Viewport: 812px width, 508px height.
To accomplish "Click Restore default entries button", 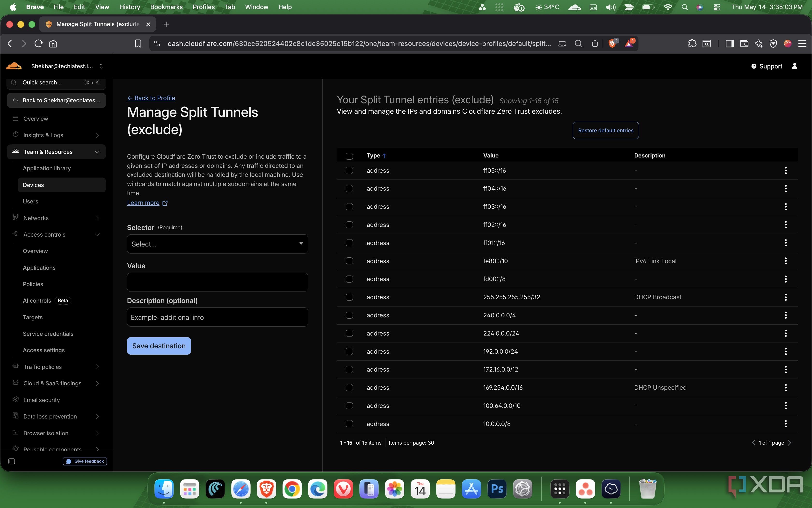I will point(606,130).
